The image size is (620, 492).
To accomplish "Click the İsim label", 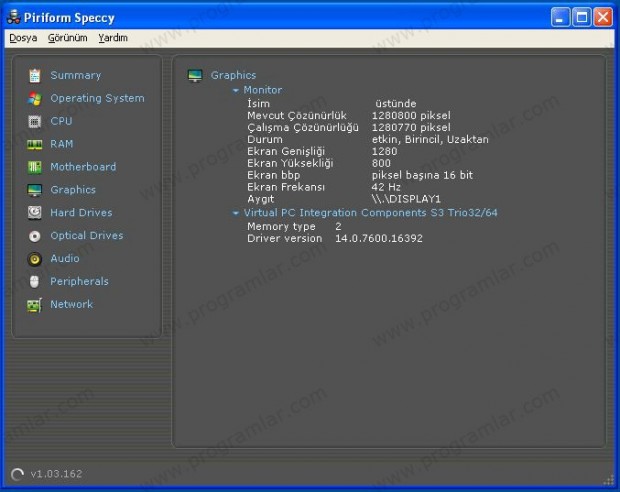I will click(x=259, y=103).
